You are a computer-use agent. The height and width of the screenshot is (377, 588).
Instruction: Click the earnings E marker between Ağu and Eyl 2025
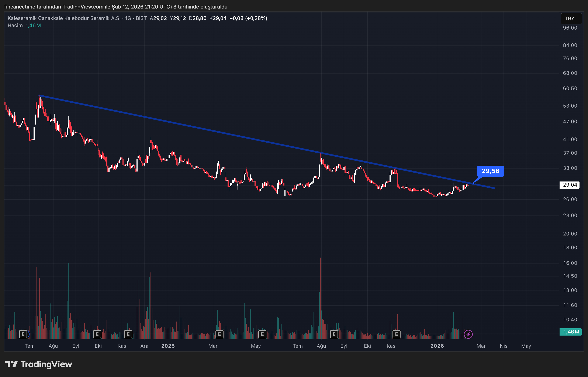tap(334, 334)
